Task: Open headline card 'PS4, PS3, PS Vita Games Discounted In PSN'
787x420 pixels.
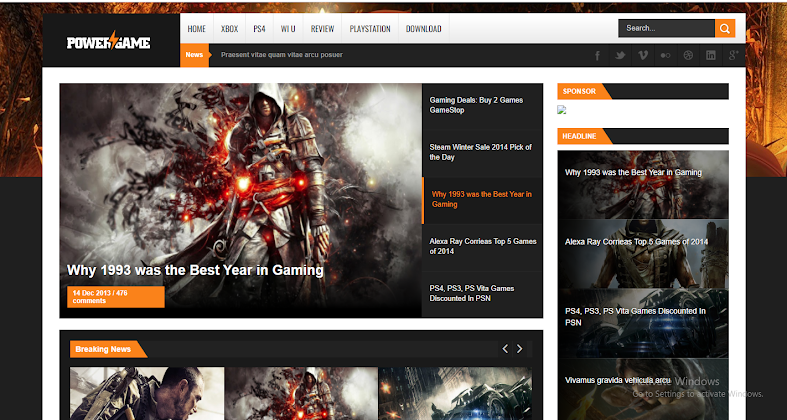Action: 643,323
